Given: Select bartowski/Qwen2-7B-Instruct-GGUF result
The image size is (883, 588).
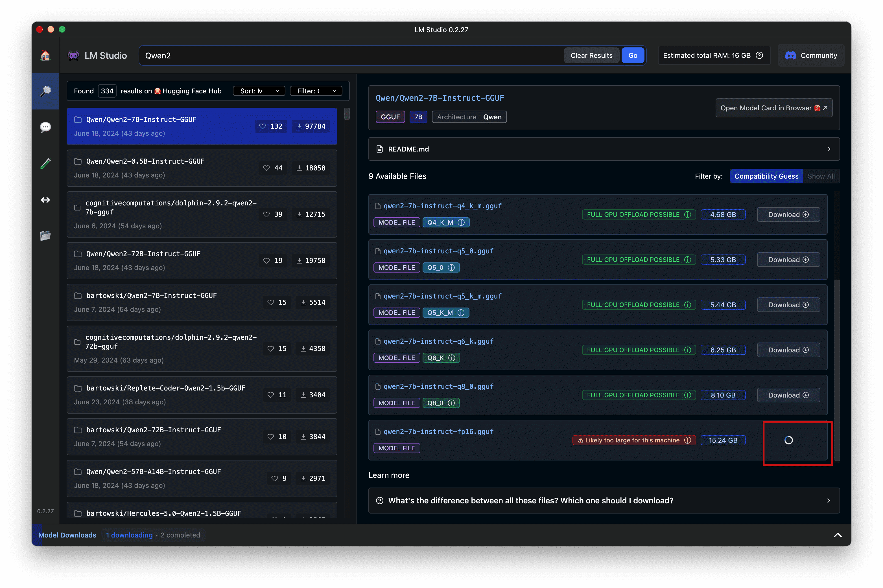Looking at the screenshot, I should (202, 302).
